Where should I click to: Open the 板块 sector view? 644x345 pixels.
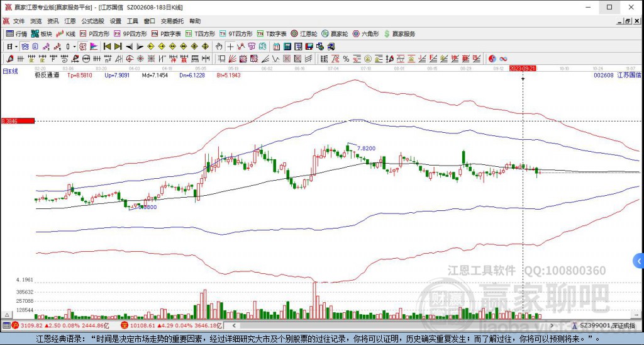coord(42,34)
